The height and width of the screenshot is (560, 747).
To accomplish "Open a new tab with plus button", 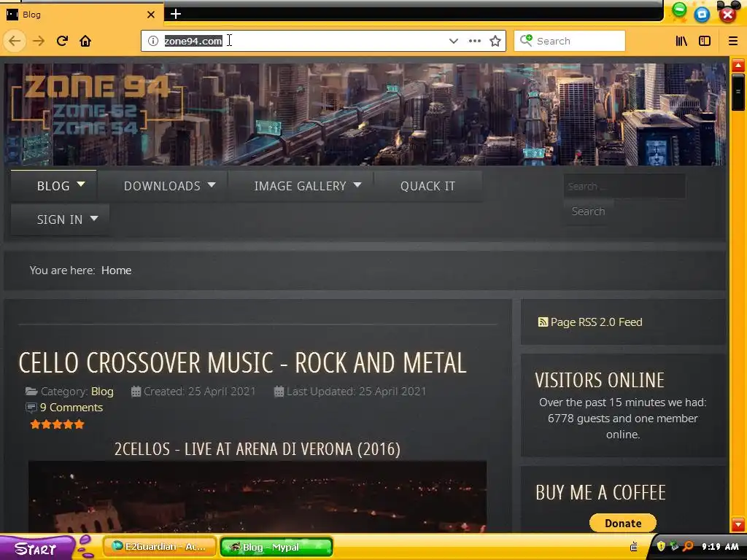I will point(176,14).
